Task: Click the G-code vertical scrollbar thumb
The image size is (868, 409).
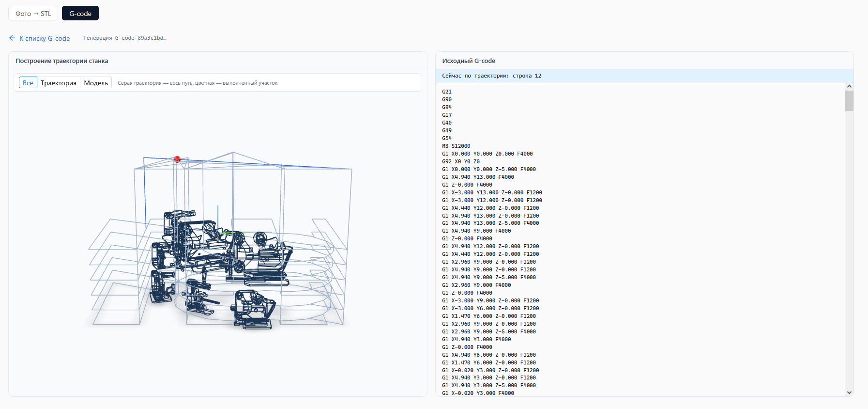Action: tap(849, 101)
